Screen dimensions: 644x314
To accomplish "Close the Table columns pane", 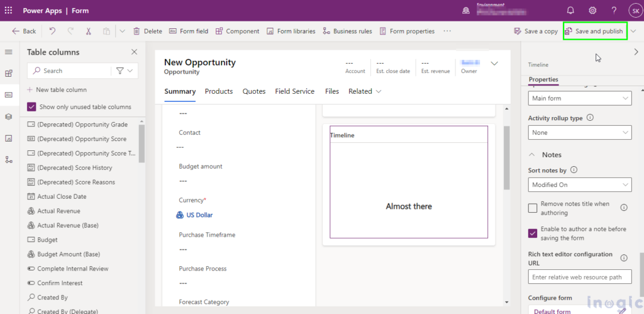I will [134, 52].
